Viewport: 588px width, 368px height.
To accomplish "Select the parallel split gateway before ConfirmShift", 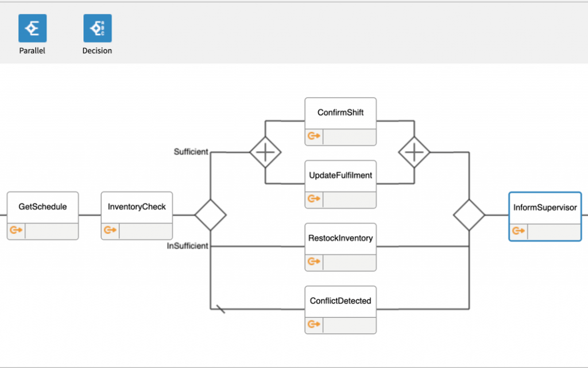I will coord(265,152).
